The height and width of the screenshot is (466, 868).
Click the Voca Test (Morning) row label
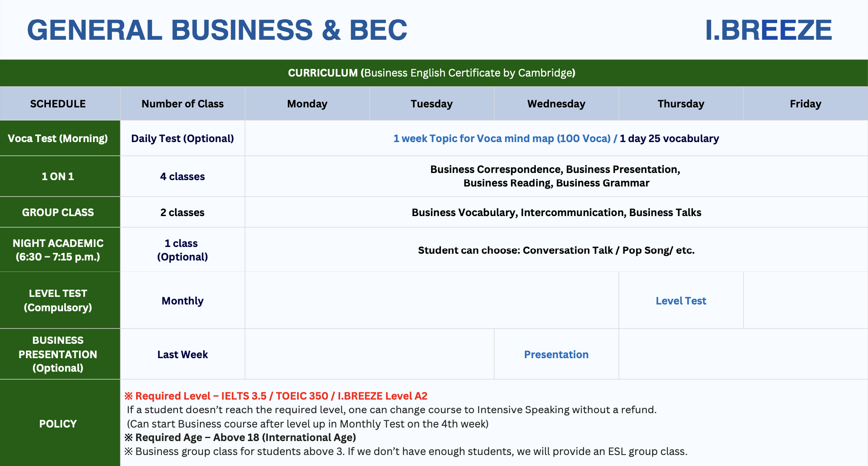click(58, 138)
